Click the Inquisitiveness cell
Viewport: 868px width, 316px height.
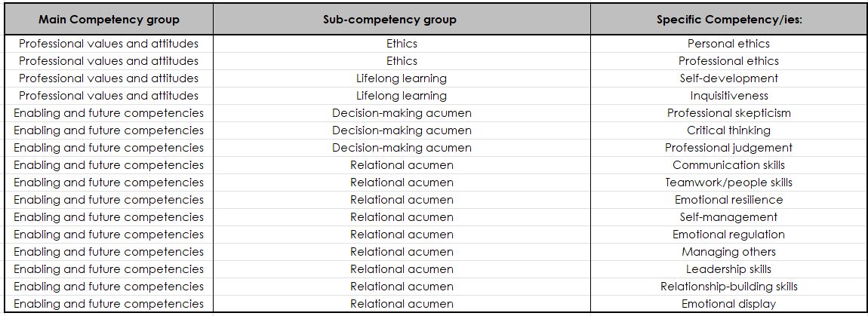point(728,96)
